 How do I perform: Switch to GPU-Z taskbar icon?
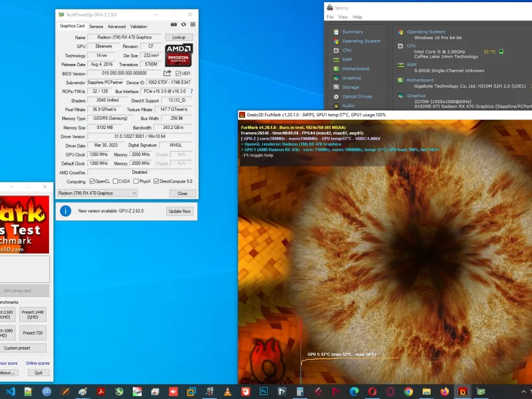point(481,391)
